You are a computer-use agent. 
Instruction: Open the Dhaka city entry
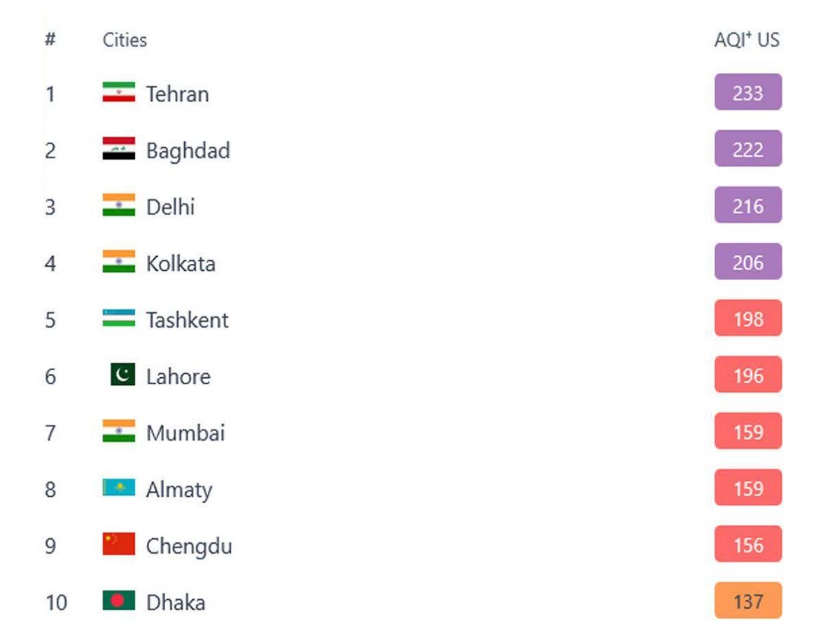click(176, 603)
